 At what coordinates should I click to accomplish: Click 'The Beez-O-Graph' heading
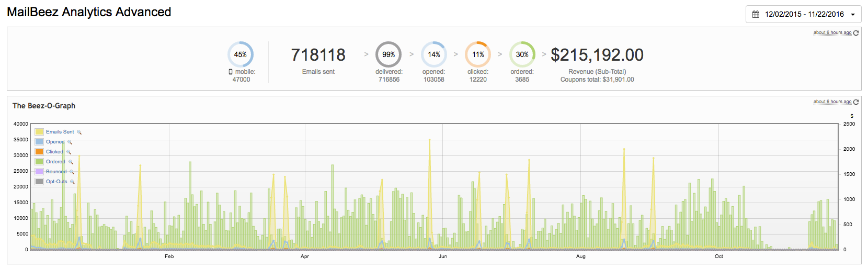[44, 106]
